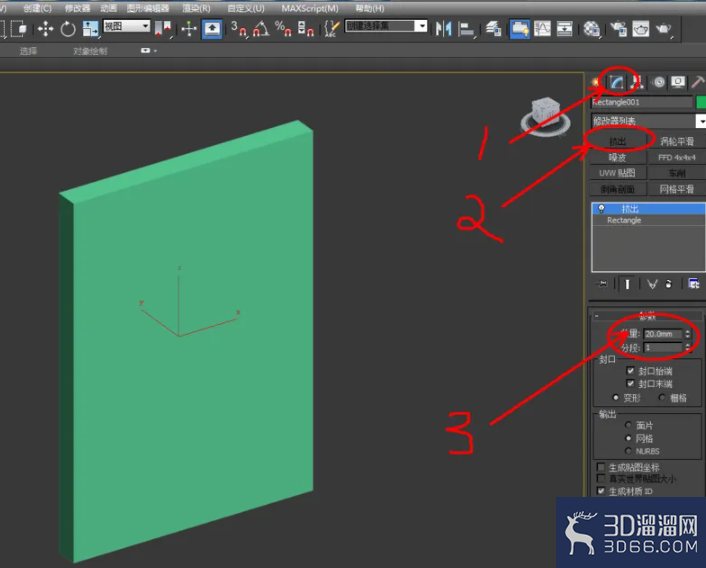
Task: Toggle the 3D Snaps icon
Action: pos(238,29)
